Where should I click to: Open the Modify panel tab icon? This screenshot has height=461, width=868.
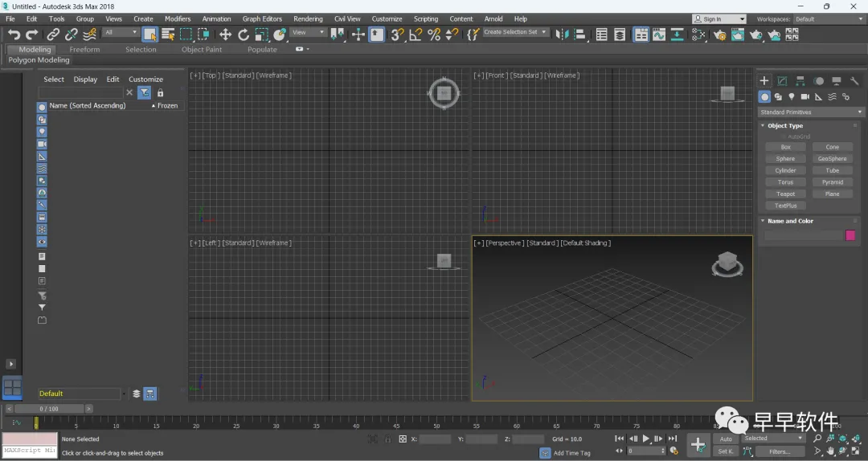tap(782, 81)
